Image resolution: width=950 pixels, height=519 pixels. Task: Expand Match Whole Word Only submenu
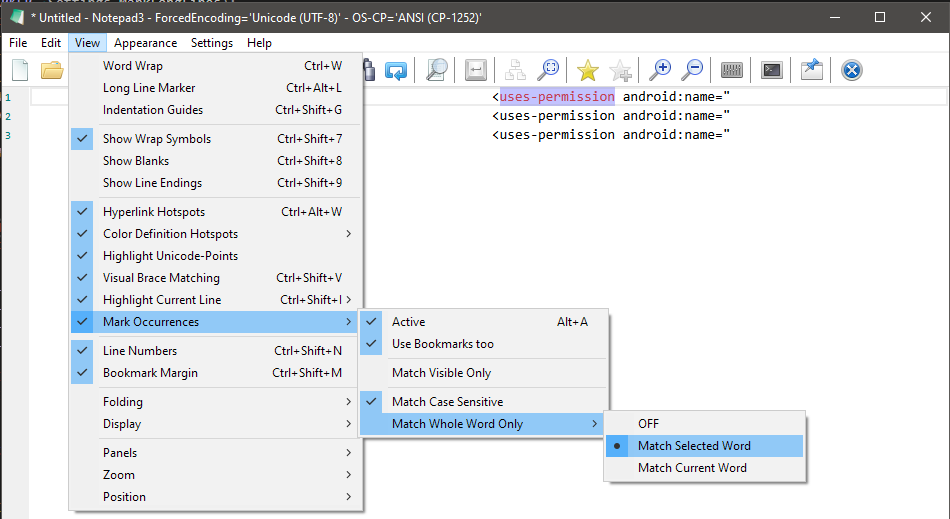[483, 424]
